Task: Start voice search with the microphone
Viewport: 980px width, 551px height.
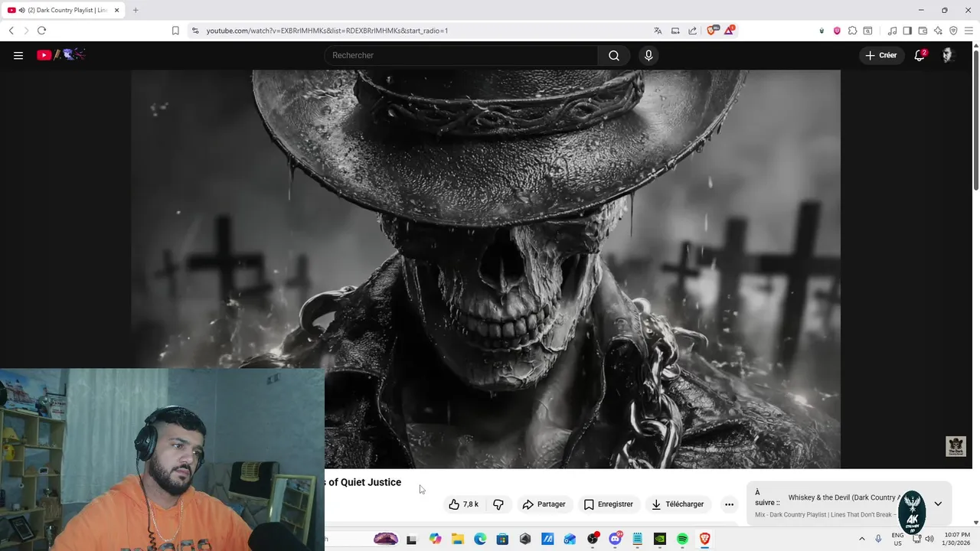Action: (x=648, y=55)
